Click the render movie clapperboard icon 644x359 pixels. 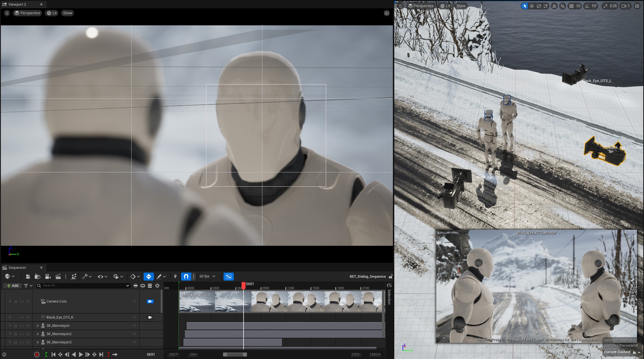click(58, 276)
